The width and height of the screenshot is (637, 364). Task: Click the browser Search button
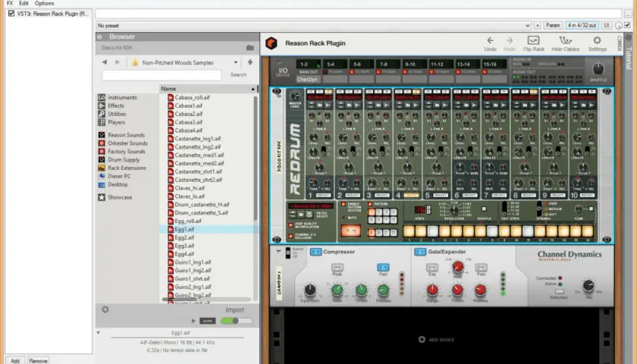tap(238, 75)
